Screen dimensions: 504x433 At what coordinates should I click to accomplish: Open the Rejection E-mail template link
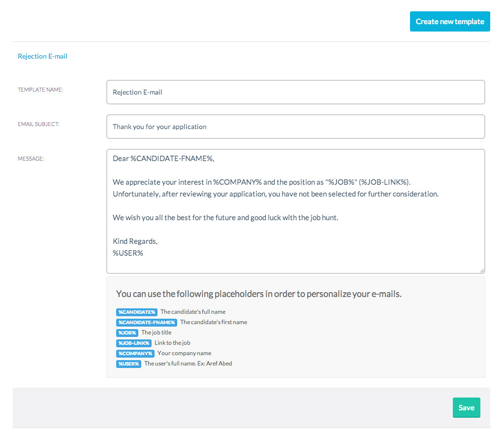[42, 56]
